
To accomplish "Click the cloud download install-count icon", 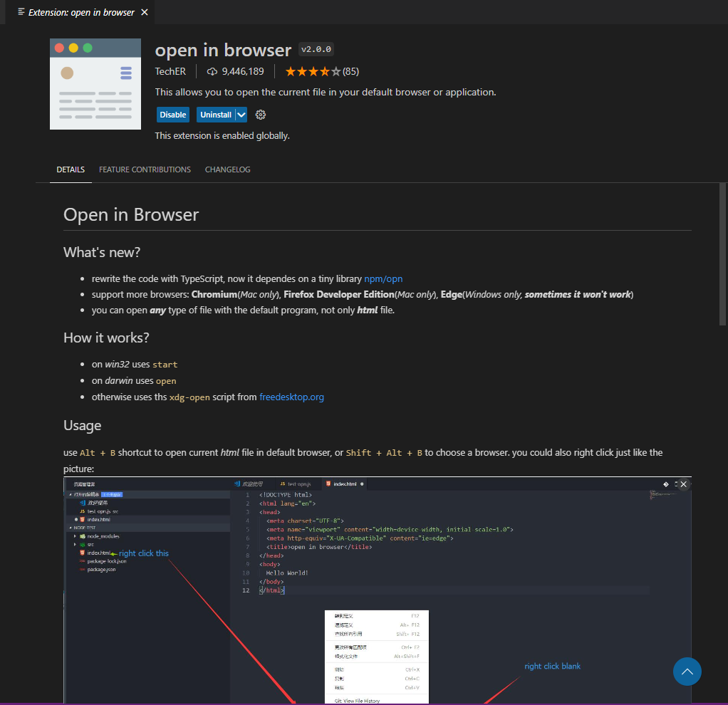I will click(212, 71).
